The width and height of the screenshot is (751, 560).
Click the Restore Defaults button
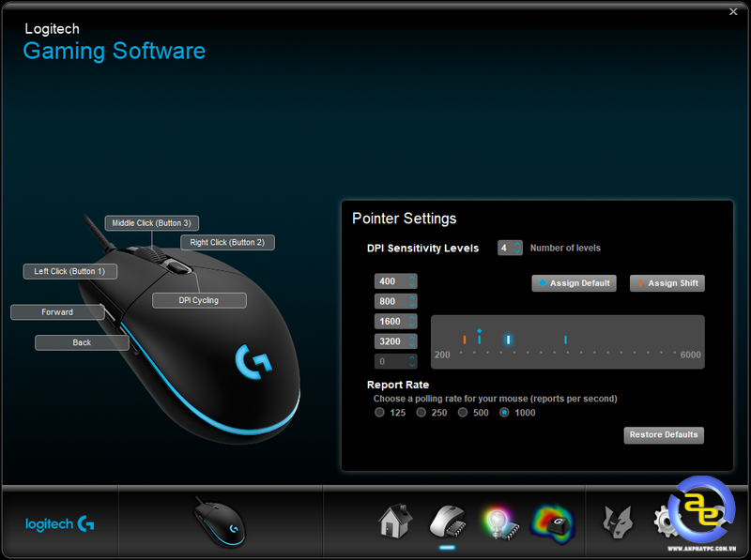point(664,435)
